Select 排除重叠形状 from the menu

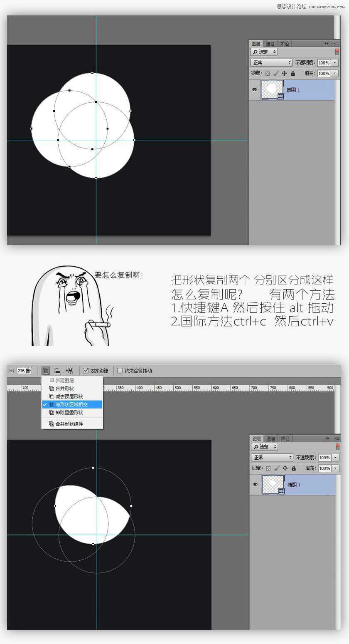pos(69,412)
